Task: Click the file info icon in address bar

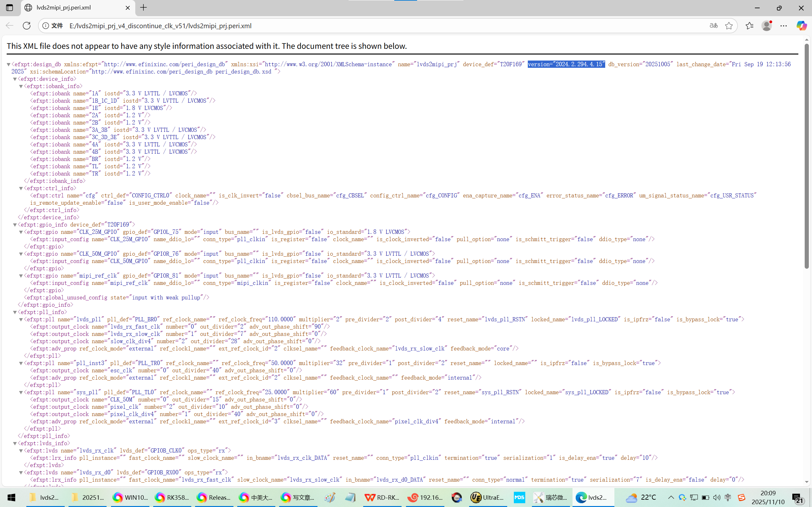Action: [46, 26]
